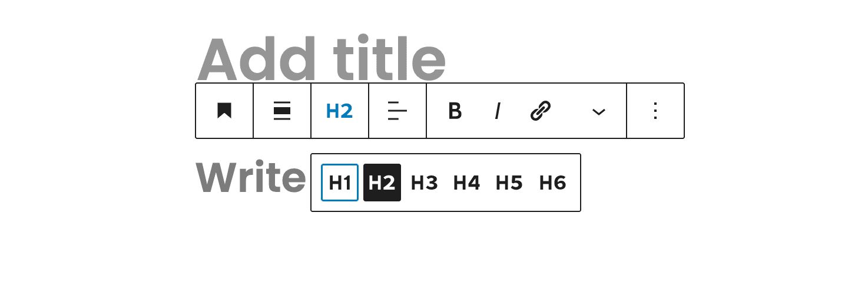Click the down chevron beside the link icon
The height and width of the screenshot is (295, 868).
(599, 111)
